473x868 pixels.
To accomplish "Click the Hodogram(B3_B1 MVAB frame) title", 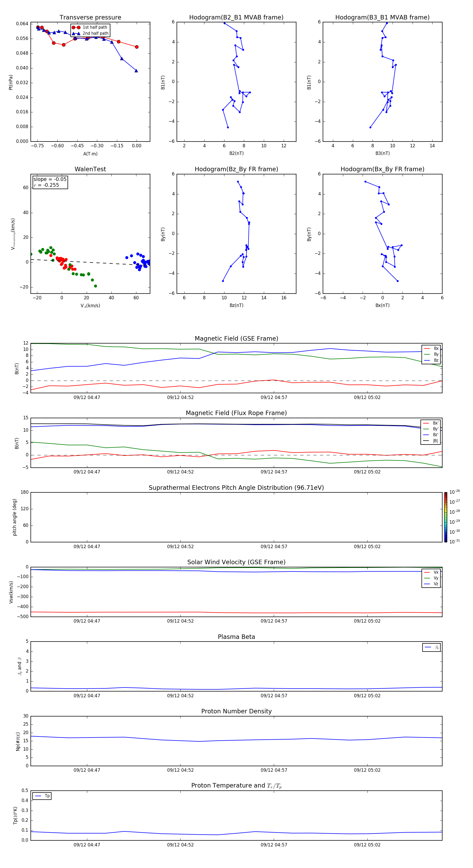I will click(x=382, y=18).
